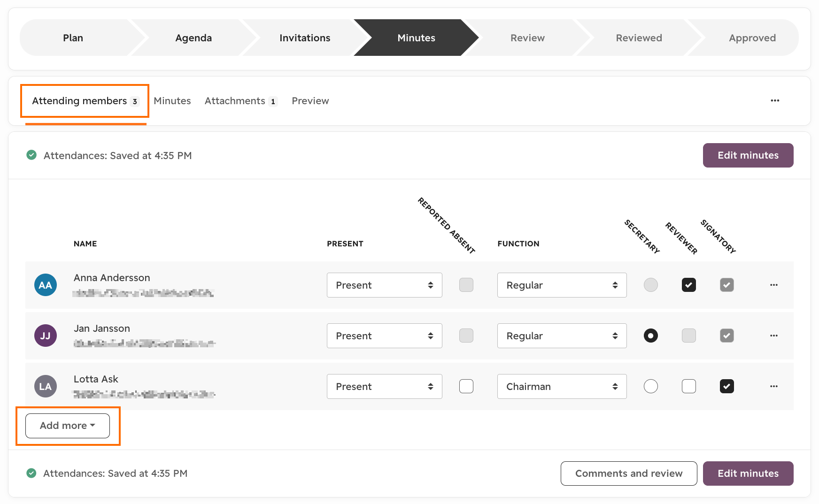Open Jan Jansson's row options menu
The image size is (819, 504).
(x=774, y=336)
